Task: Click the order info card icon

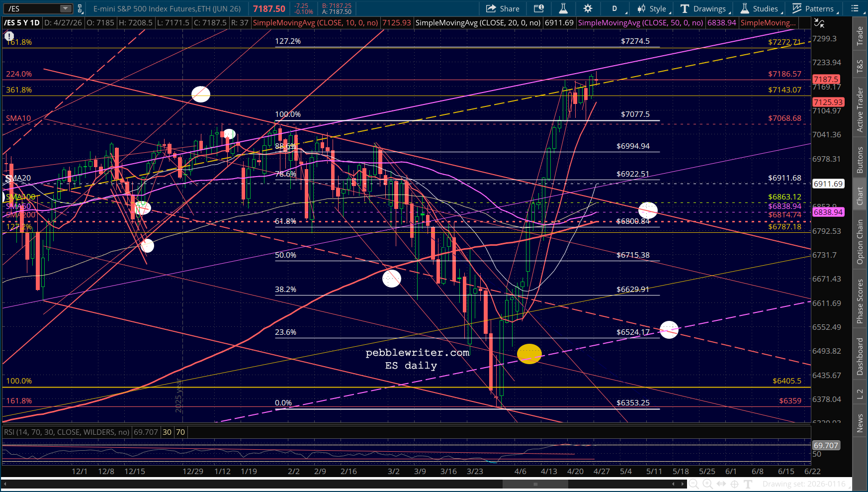Action: [539, 8]
